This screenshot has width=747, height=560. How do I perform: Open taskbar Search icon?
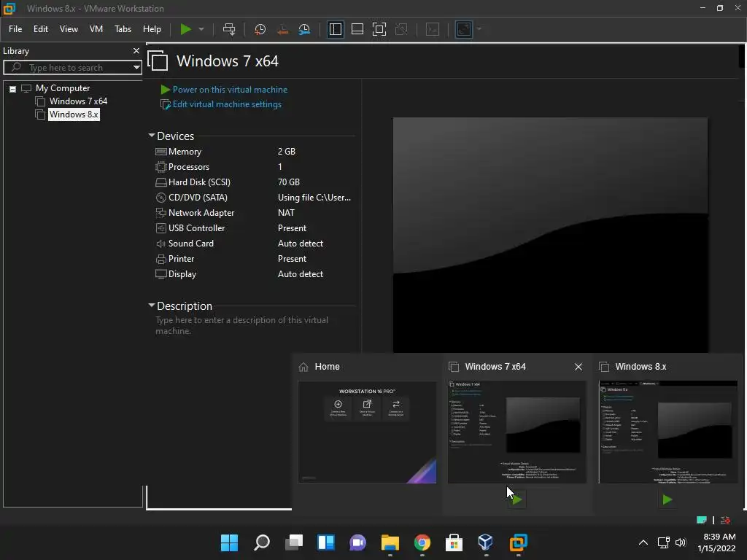(x=262, y=542)
